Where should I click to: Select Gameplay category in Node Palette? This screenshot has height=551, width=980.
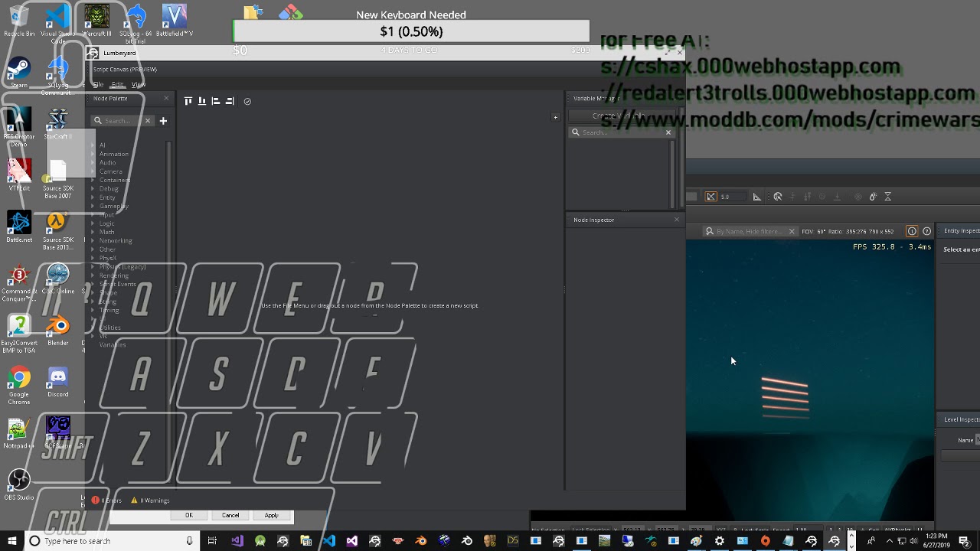(x=113, y=206)
